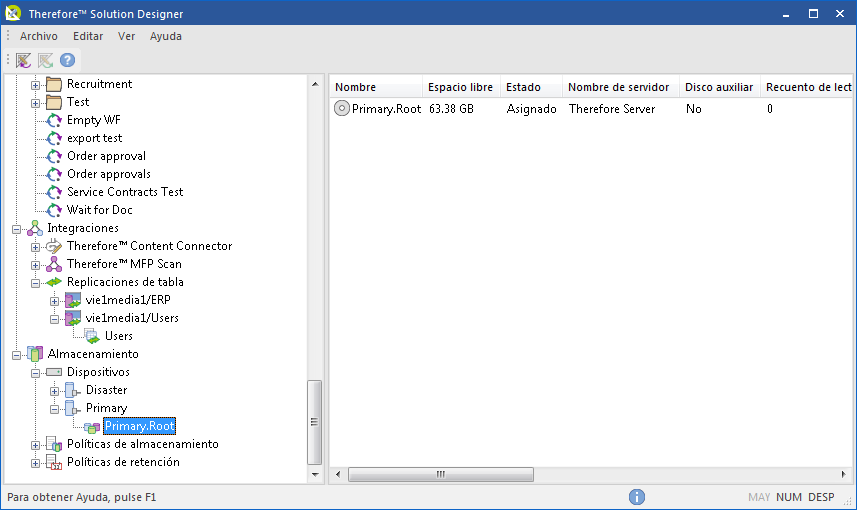The image size is (858, 511).
Task: Click the Almacenamiento storage icon
Action: [x=34, y=354]
